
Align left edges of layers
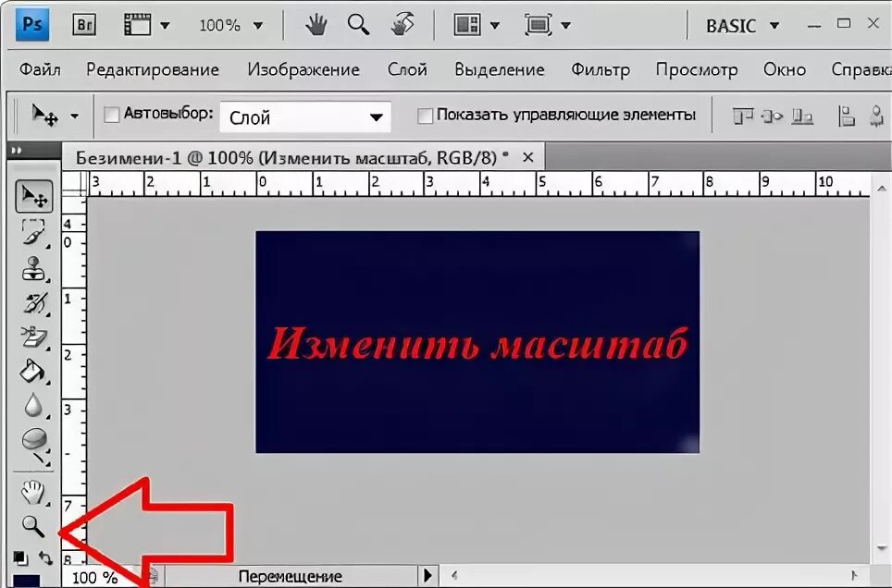point(847,116)
